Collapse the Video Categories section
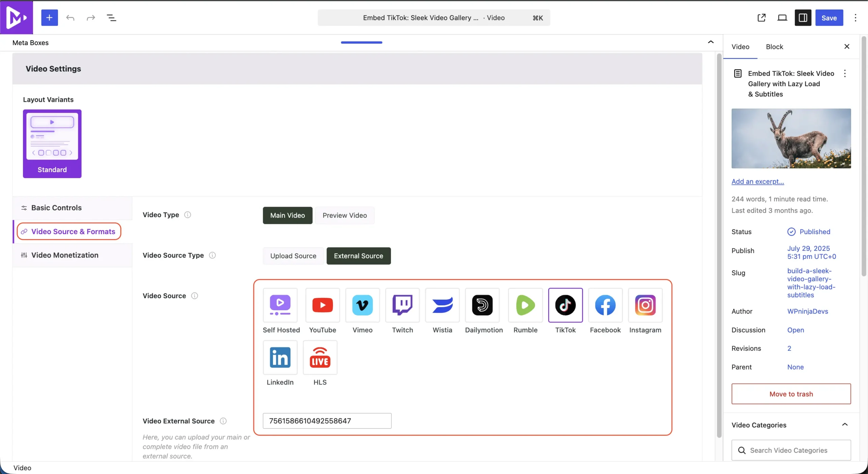 pos(845,425)
